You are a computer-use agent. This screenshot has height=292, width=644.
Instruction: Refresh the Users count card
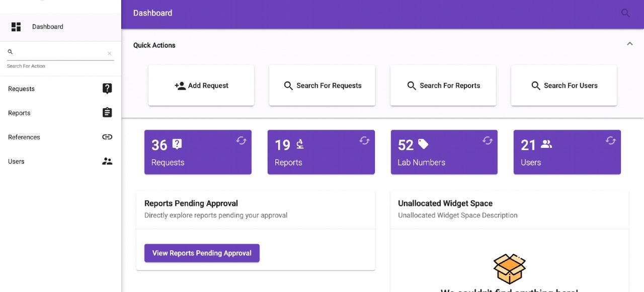[x=610, y=140]
